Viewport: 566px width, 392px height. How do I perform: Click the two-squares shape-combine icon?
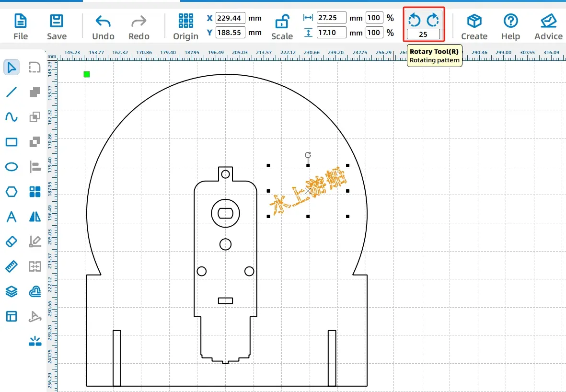[x=35, y=142]
